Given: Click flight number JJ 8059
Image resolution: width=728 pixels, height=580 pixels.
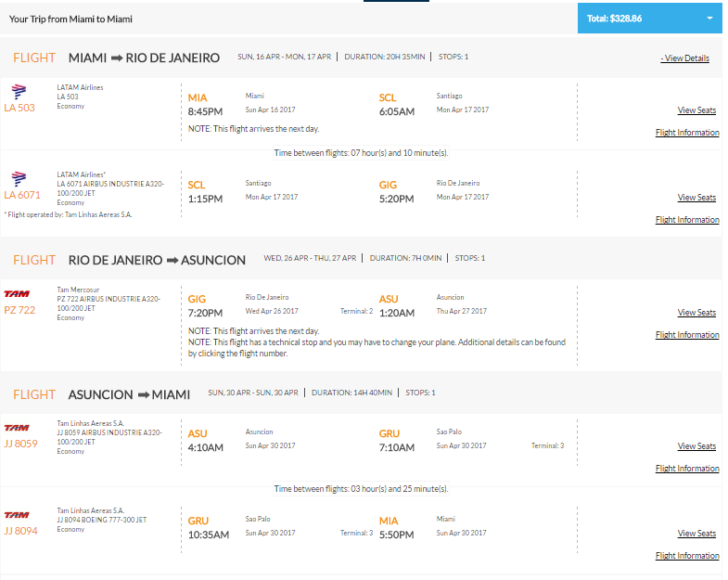Looking at the screenshot, I should coord(21,444).
